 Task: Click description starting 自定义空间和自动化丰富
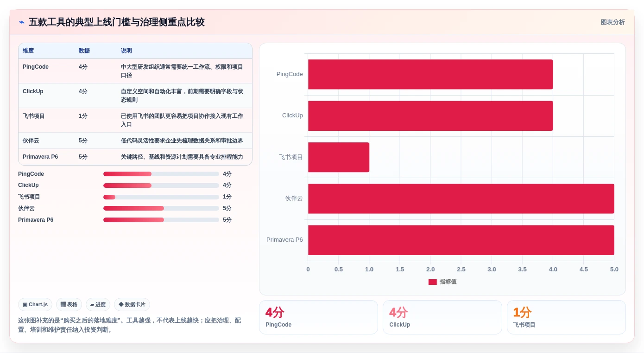click(x=182, y=96)
